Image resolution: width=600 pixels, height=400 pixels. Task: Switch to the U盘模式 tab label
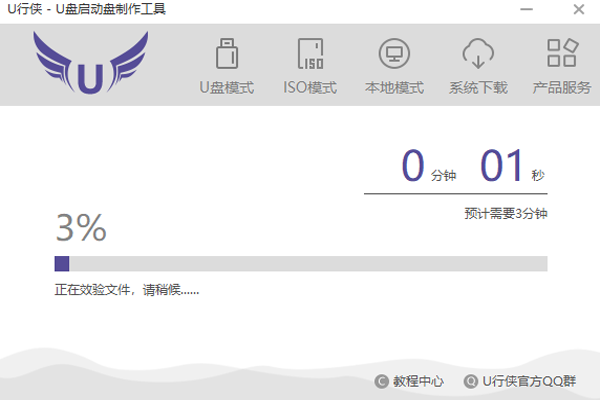click(x=226, y=88)
